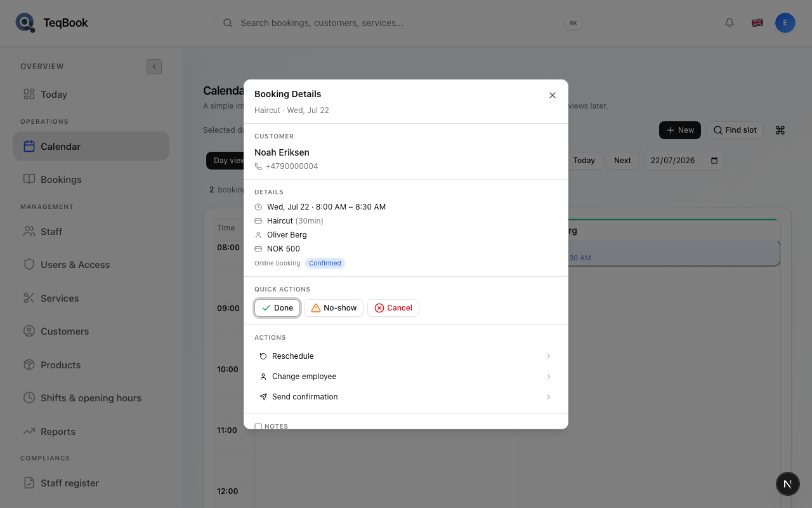Viewport: 812px width, 508px height.
Task: Click the calendar picker icon in date field
Action: (x=714, y=161)
